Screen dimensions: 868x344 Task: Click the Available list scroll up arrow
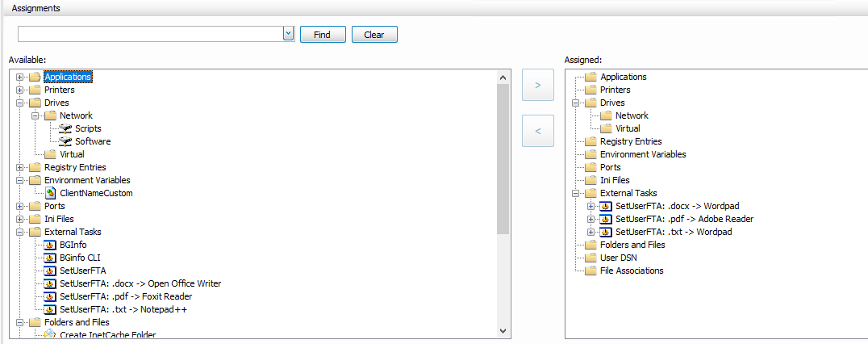click(503, 78)
